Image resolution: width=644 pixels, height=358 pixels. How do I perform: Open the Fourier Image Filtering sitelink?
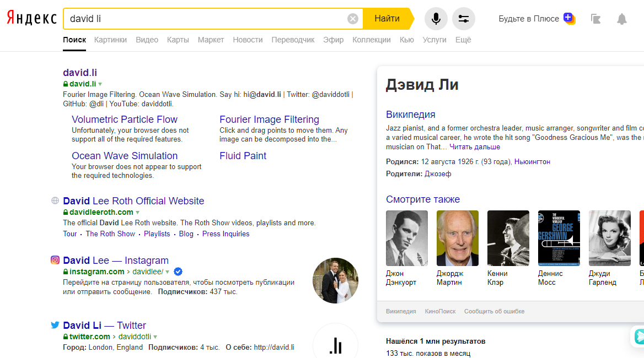click(269, 120)
